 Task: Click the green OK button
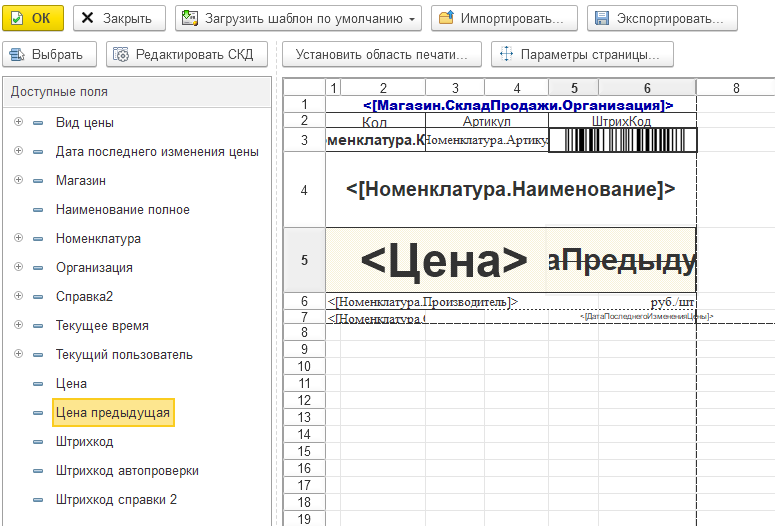pos(33,18)
